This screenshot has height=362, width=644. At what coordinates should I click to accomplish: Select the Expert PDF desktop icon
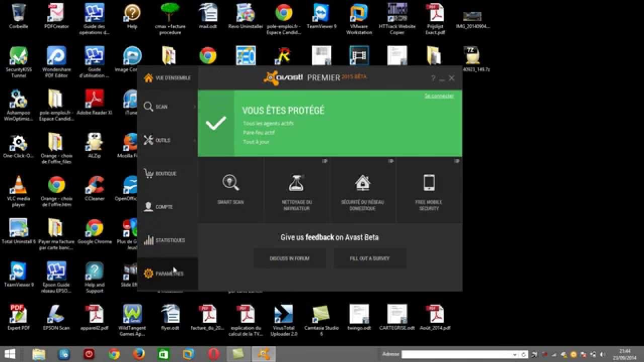tap(19, 317)
